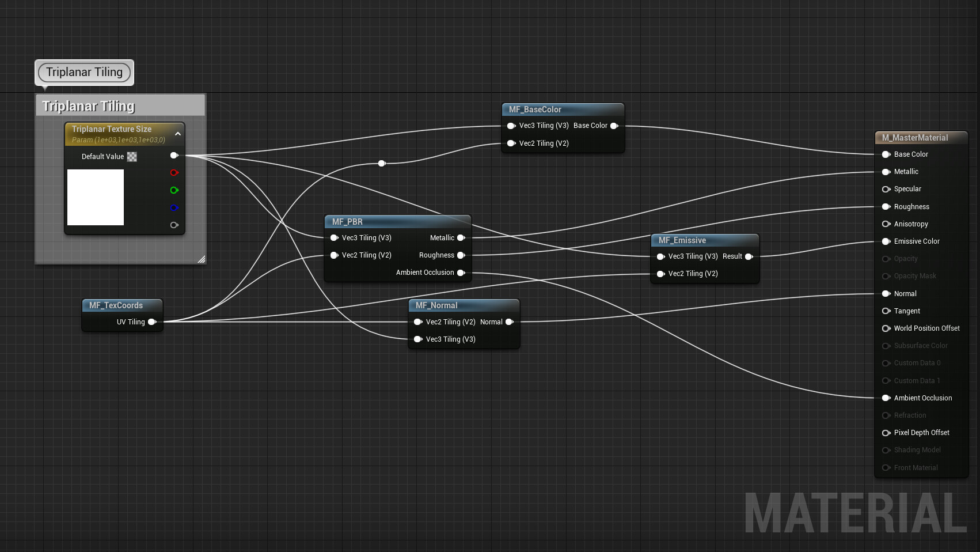
Task: Click the Base Color output pin on MF_BaseColor
Action: tap(614, 126)
